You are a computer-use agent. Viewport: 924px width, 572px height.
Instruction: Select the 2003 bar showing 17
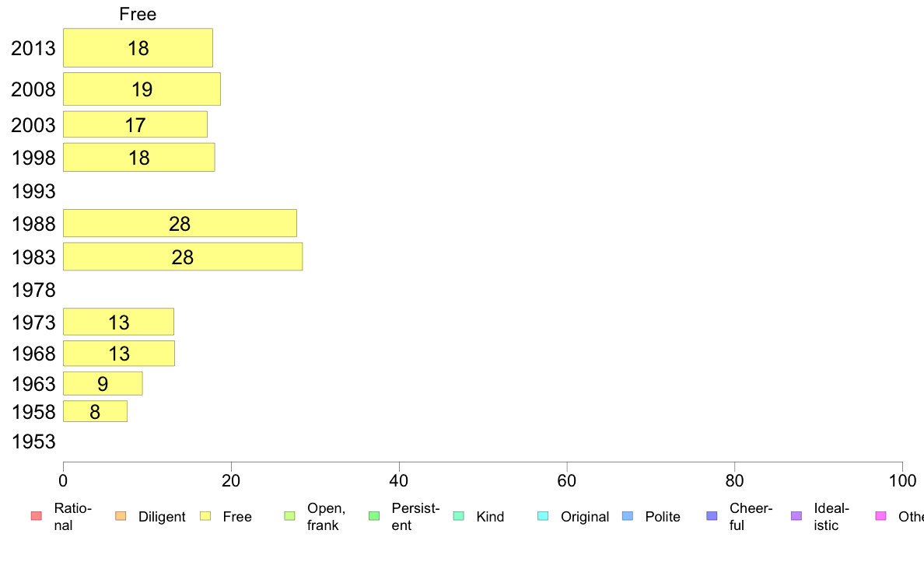click(x=135, y=124)
